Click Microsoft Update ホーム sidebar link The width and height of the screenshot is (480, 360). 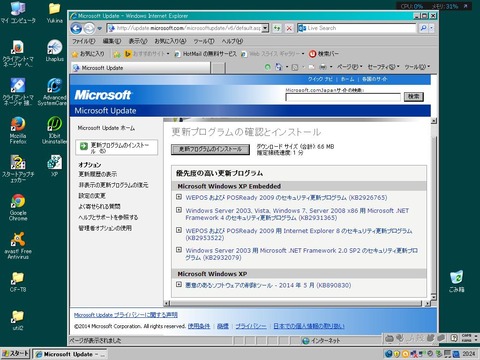pos(106,128)
